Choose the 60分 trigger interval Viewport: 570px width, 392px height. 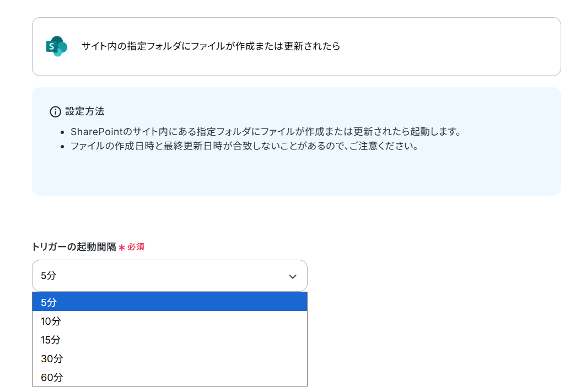coord(170,378)
